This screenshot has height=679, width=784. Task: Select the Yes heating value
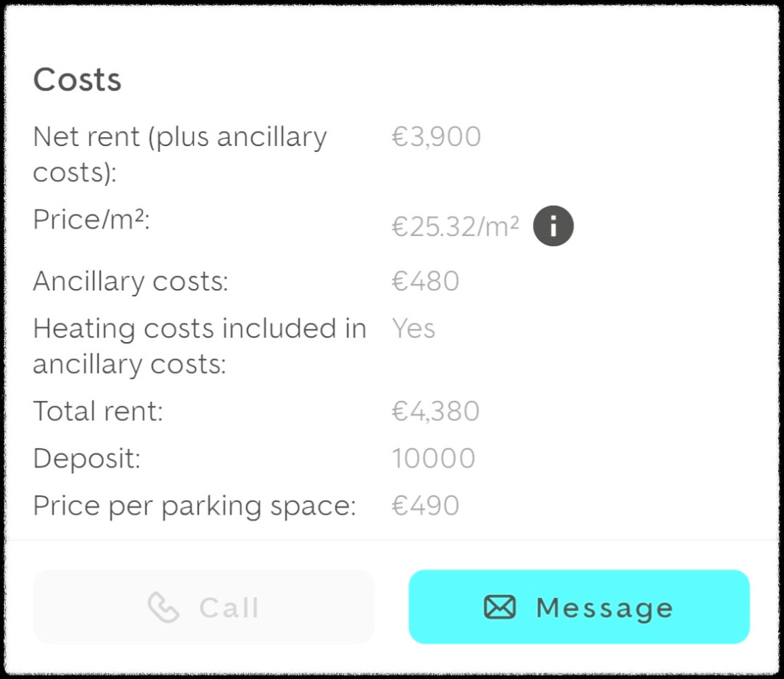coord(413,329)
